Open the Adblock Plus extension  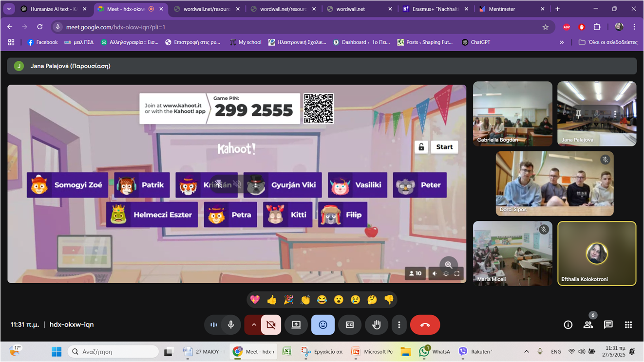click(567, 27)
